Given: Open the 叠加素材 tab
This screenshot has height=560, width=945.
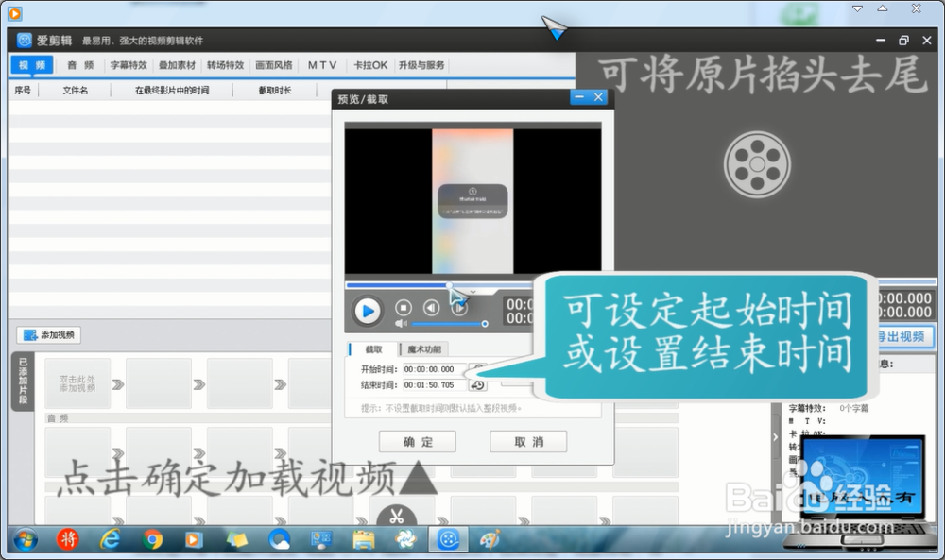Looking at the screenshot, I should 177,65.
